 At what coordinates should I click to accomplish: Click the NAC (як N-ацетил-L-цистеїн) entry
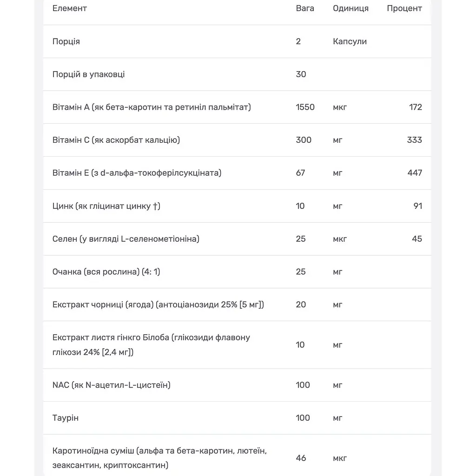[112, 385]
